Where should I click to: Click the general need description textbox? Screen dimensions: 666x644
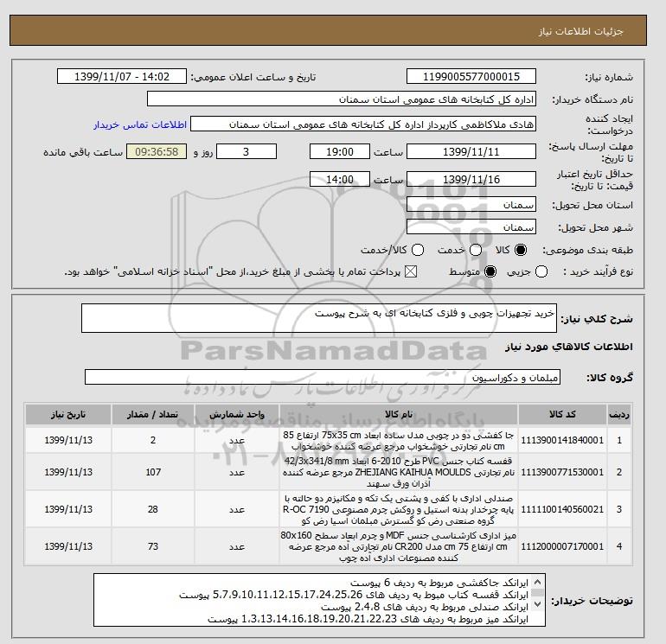(x=319, y=318)
